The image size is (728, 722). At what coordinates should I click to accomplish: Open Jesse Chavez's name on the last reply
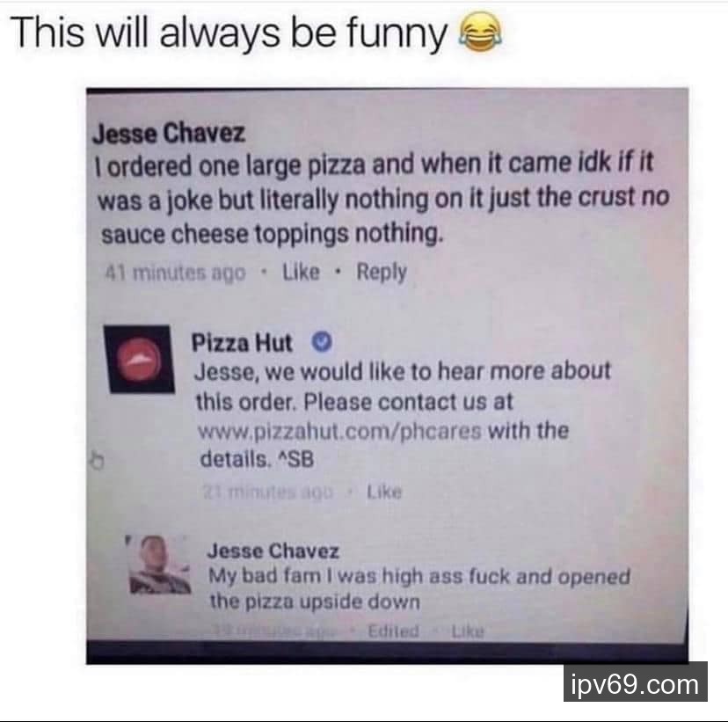click(273, 551)
